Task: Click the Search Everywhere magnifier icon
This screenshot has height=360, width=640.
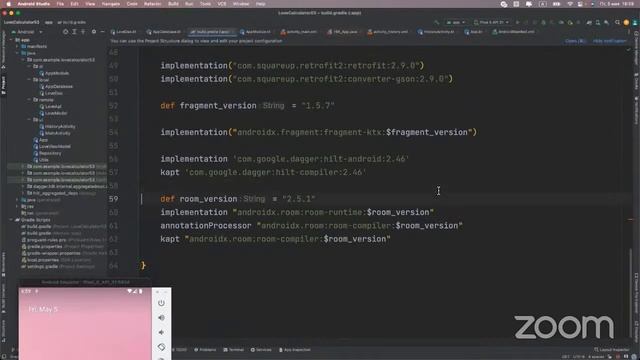Action: point(618,22)
